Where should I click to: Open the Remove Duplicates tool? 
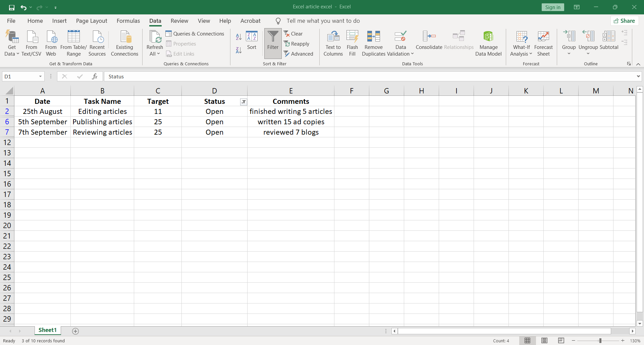coord(373,43)
